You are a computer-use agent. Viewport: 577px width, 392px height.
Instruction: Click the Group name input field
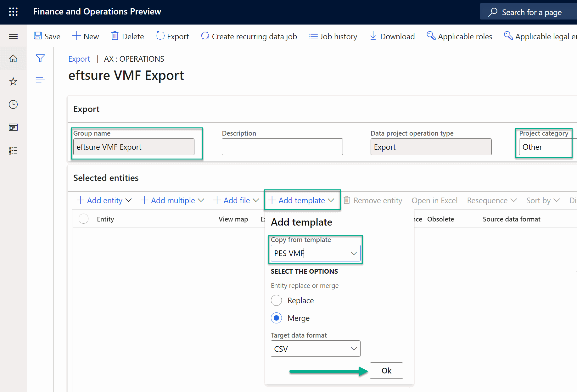point(134,147)
